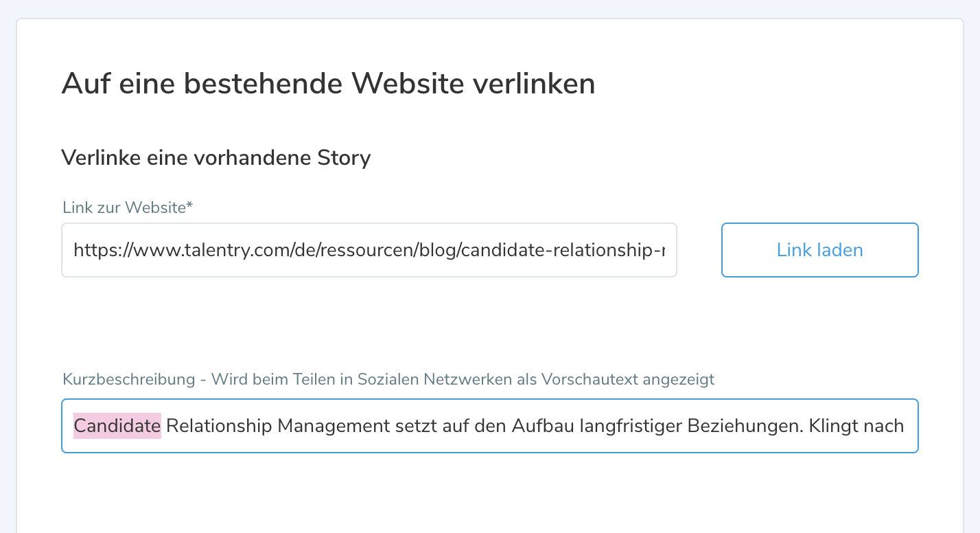Click the 'Link zur Website*' field label
The image size is (980, 533).
coord(128,207)
